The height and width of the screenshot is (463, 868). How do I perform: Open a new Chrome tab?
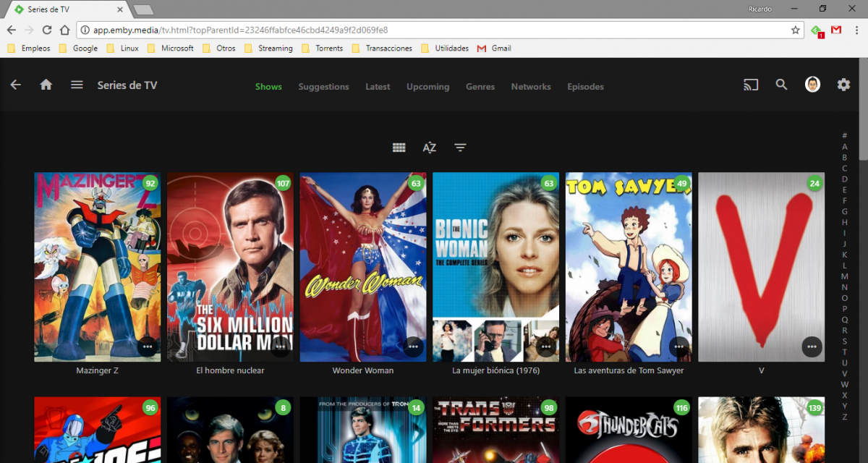click(x=143, y=9)
